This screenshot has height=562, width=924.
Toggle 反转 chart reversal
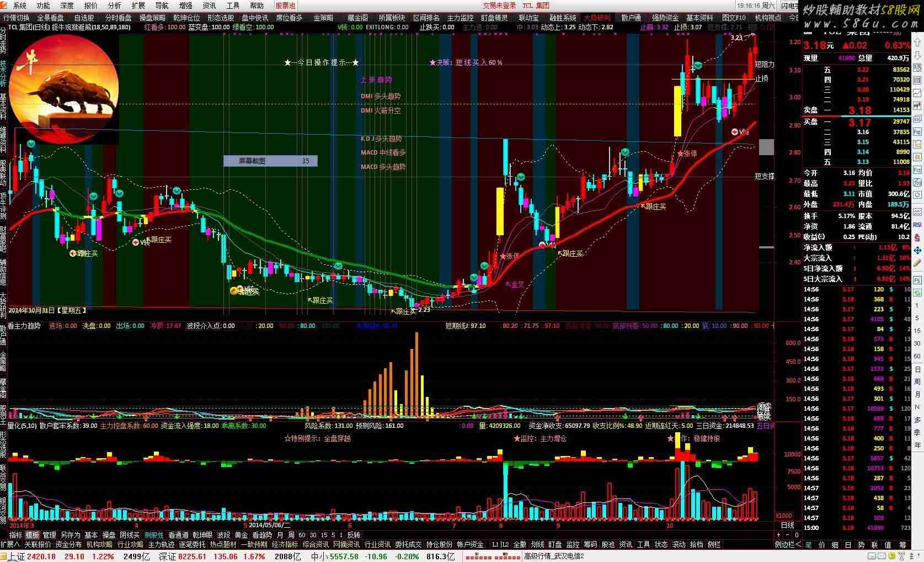[354, 535]
